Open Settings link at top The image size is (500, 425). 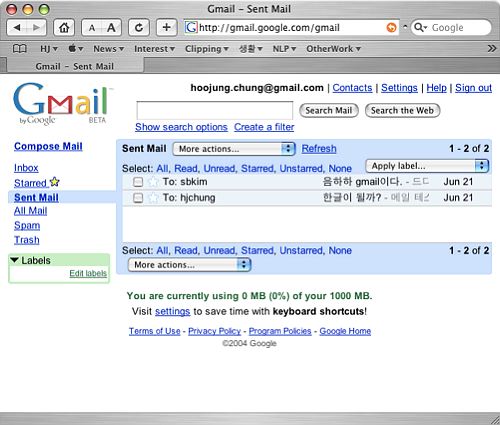(x=399, y=88)
